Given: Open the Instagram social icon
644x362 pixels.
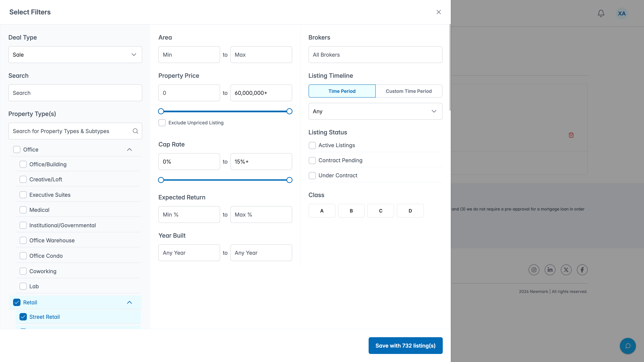Looking at the screenshot, I should [534, 270].
